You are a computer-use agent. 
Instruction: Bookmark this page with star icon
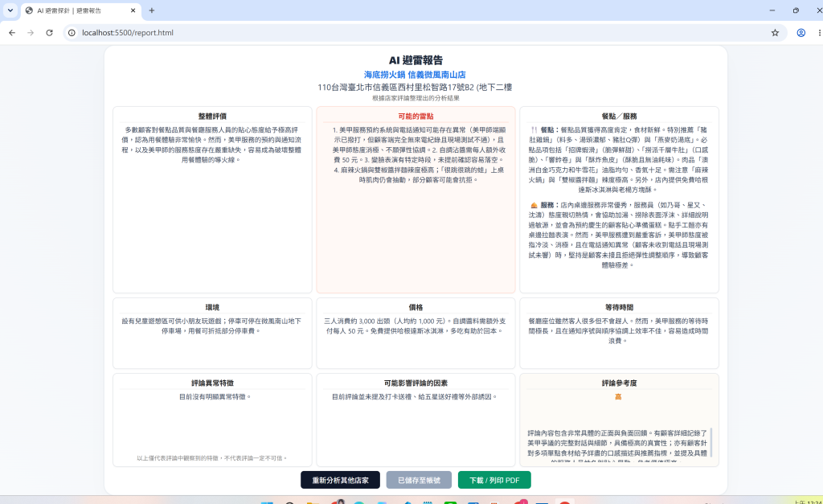click(x=776, y=32)
